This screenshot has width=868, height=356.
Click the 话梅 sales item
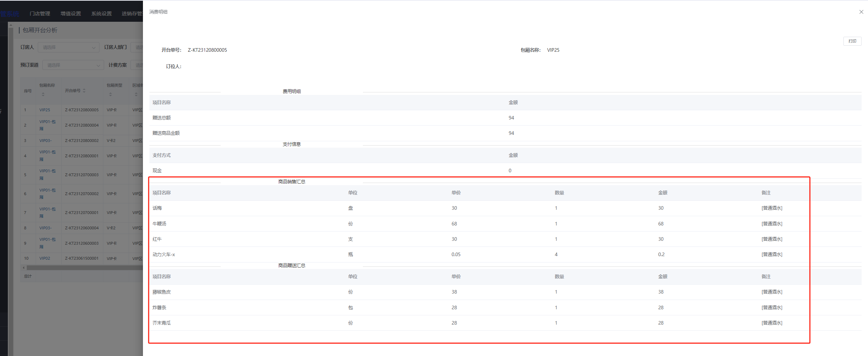click(x=157, y=208)
